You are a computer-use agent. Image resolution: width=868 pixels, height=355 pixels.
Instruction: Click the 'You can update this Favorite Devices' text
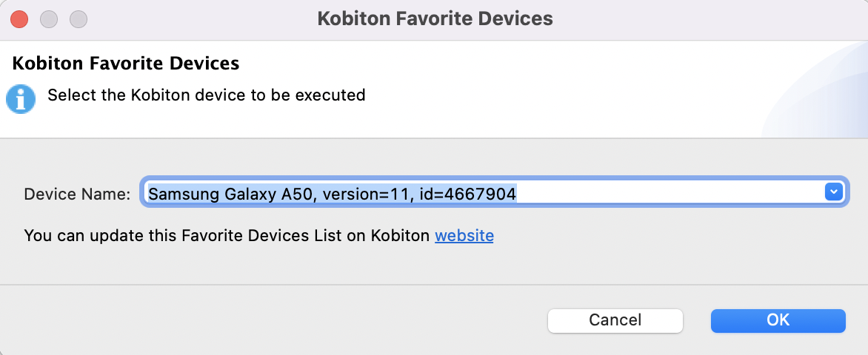click(x=227, y=236)
